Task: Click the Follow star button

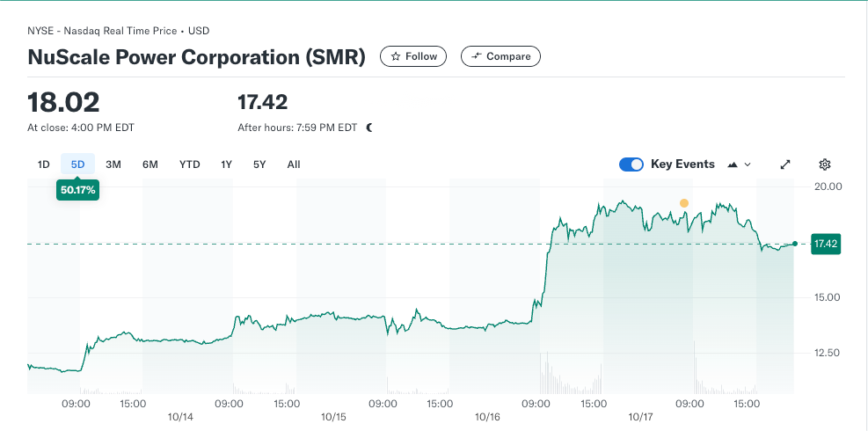Action: coord(413,56)
